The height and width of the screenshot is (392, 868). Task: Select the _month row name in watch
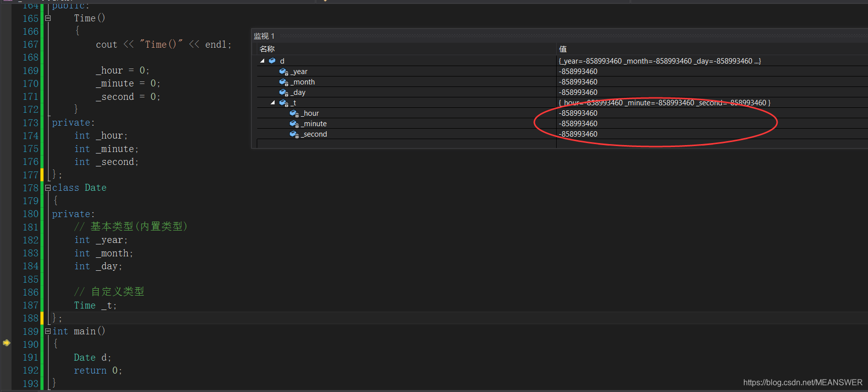click(303, 82)
